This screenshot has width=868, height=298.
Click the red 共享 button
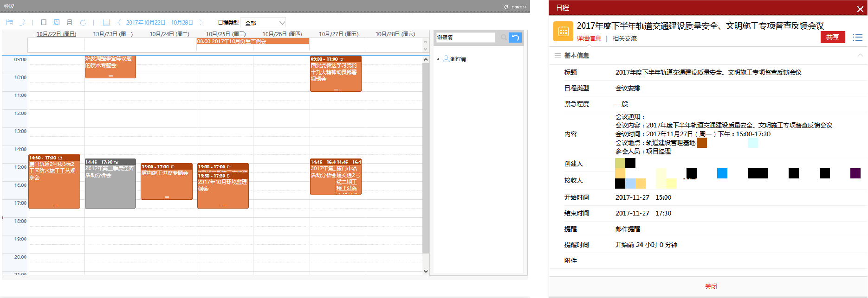point(832,37)
